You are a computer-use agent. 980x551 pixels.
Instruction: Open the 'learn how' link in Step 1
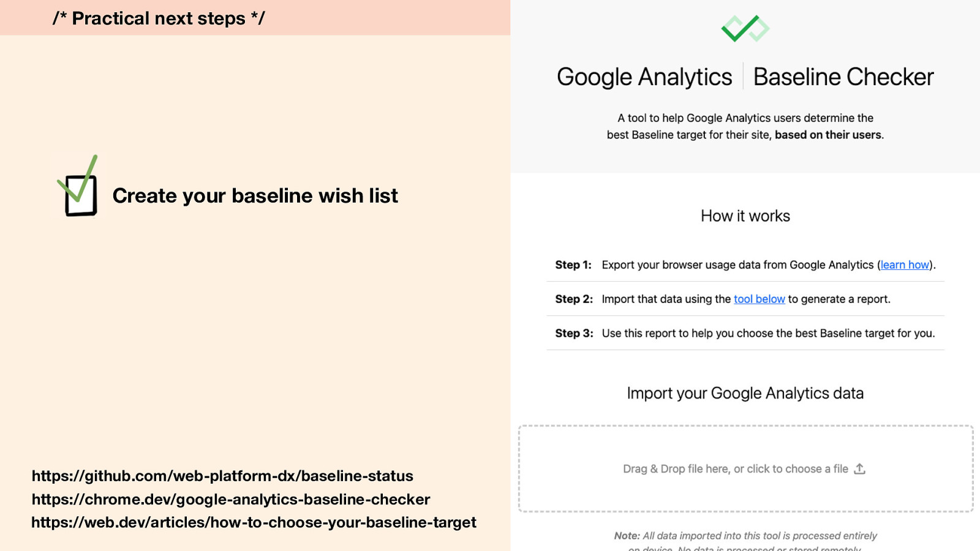point(905,265)
